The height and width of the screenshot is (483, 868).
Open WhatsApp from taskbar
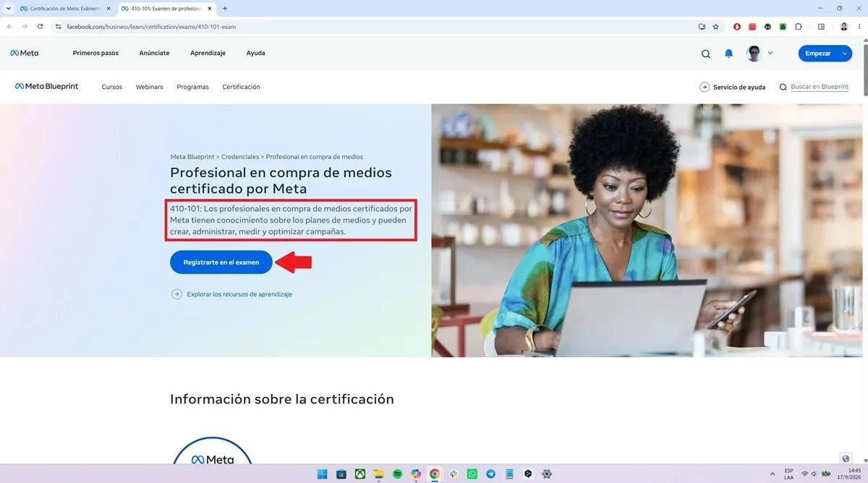point(472,474)
